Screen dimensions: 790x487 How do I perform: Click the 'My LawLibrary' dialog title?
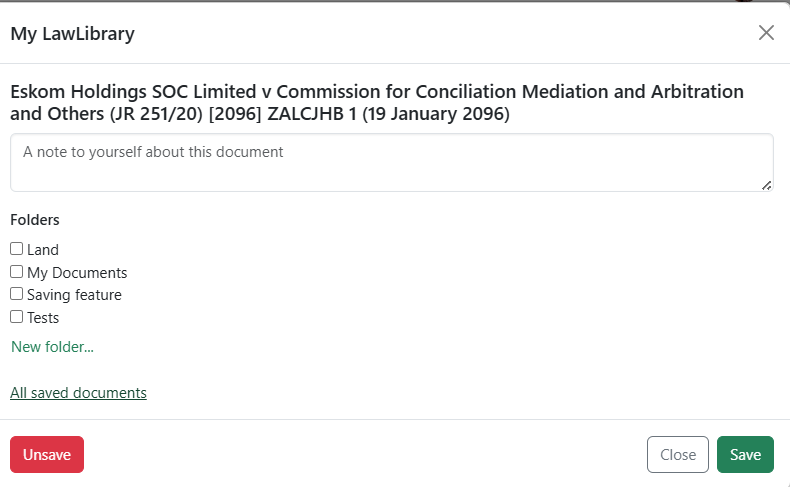coord(73,34)
